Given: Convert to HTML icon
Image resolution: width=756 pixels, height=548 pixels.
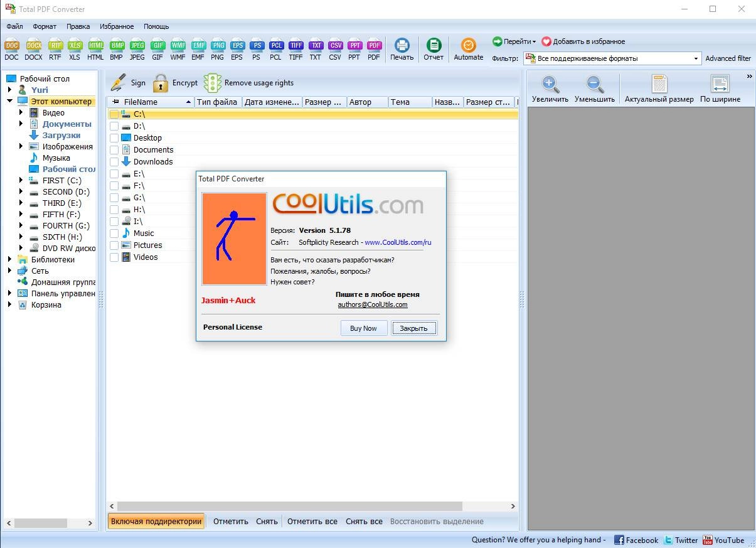Looking at the screenshot, I should [95, 50].
